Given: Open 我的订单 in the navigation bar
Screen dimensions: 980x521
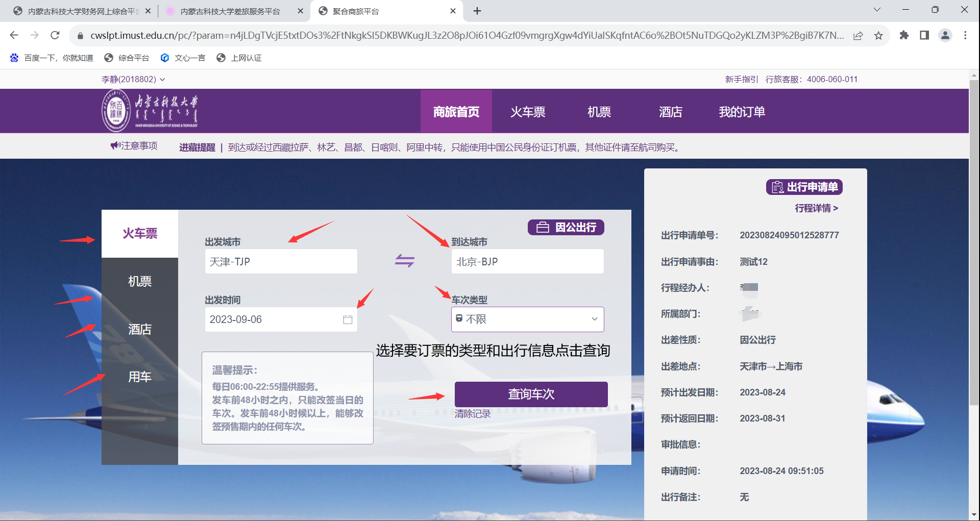Looking at the screenshot, I should (x=742, y=112).
